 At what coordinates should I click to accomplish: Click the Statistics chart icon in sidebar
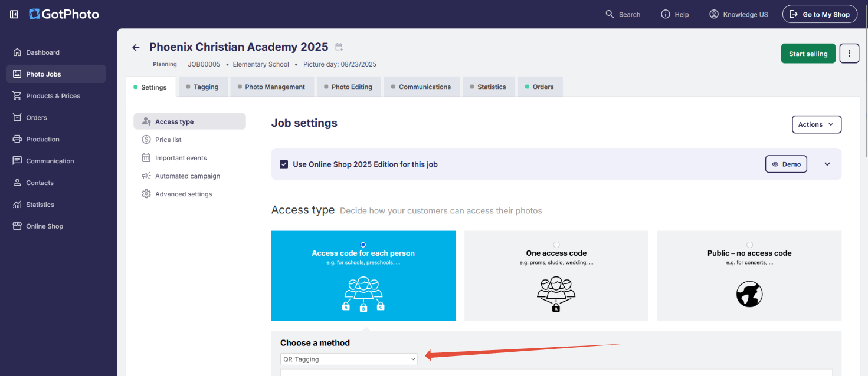[x=17, y=205]
